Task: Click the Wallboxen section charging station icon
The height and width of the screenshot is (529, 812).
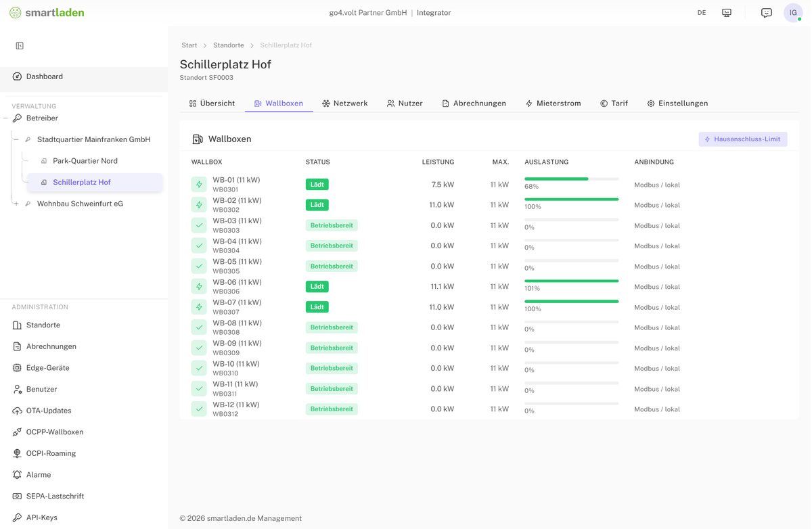Action: (198, 139)
